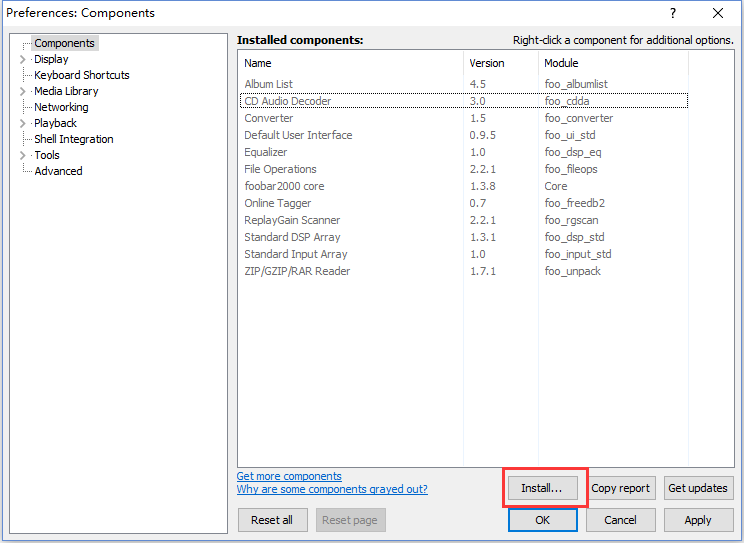Select the Standard DSP Array component row
Screen dimensions: 744x543
tap(464, 237)
